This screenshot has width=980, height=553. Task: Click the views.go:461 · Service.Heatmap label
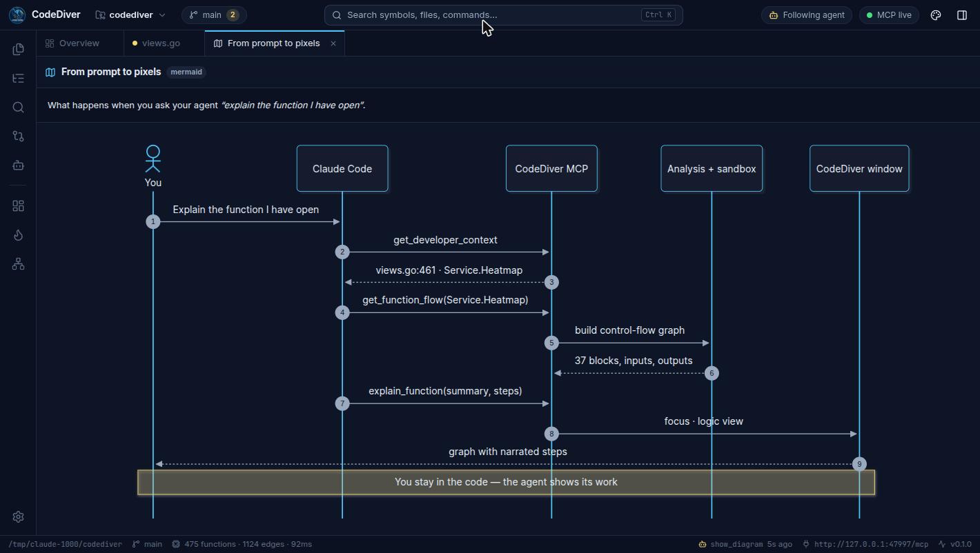(449, 270)
